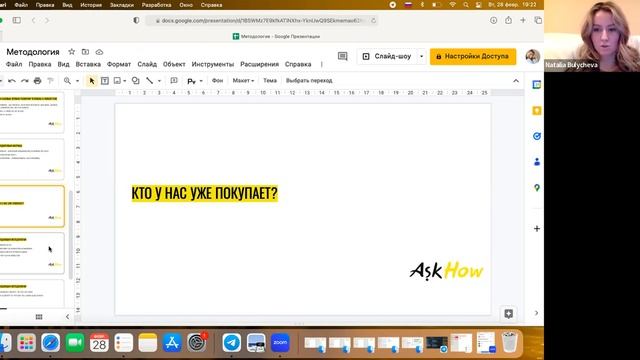Open the Фон background settings

click(217, 80)
